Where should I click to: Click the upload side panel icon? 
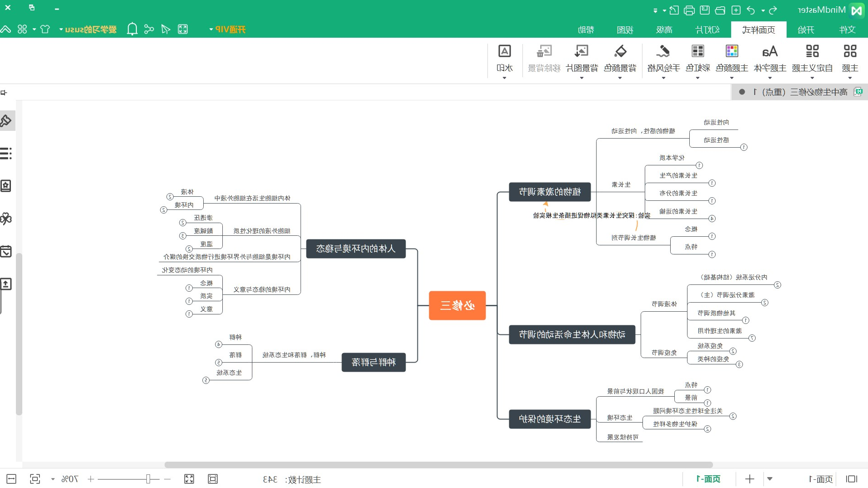coord(6,284)
